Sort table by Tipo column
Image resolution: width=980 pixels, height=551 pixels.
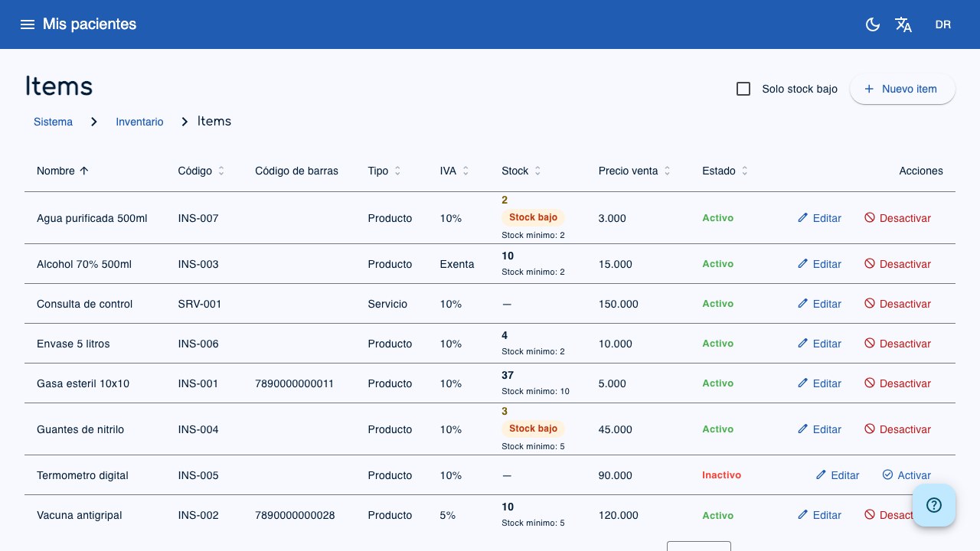point(384,171)
